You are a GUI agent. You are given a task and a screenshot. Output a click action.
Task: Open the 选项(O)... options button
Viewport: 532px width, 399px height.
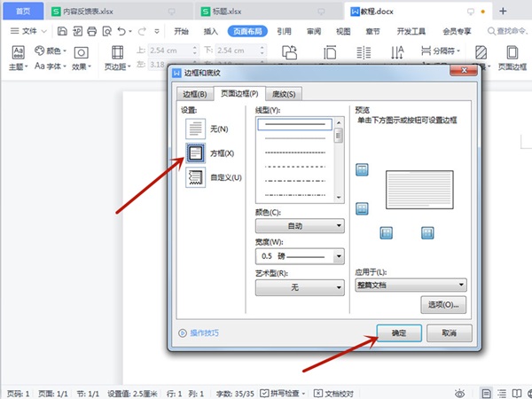(x=443, y=304)
